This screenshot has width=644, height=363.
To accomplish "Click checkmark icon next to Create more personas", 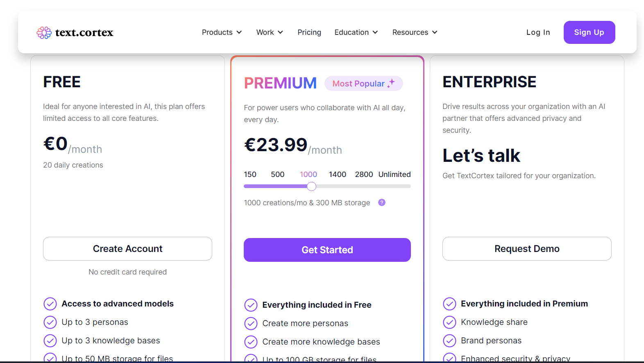I will (251, 324).
